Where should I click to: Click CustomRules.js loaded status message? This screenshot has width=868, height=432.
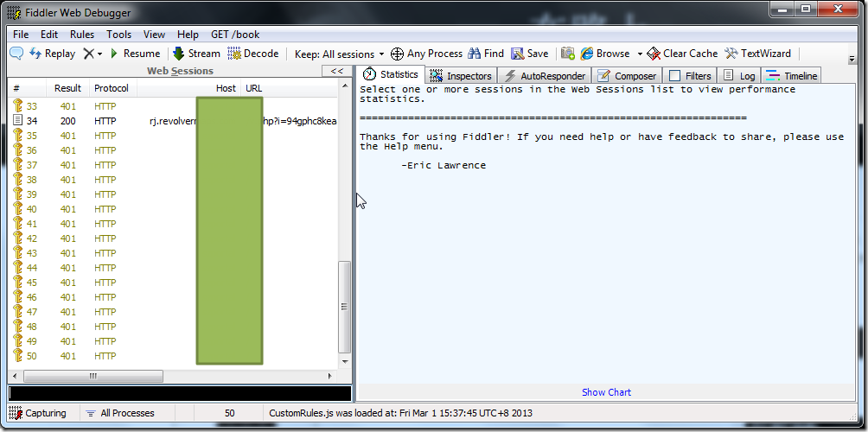[x=401, y=413]
